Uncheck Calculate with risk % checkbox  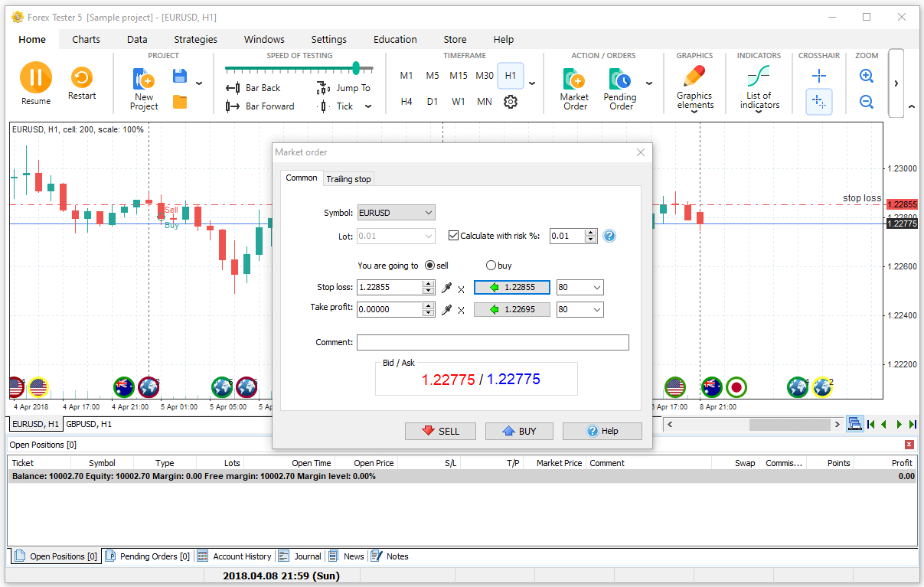click(x=454, y=236)
